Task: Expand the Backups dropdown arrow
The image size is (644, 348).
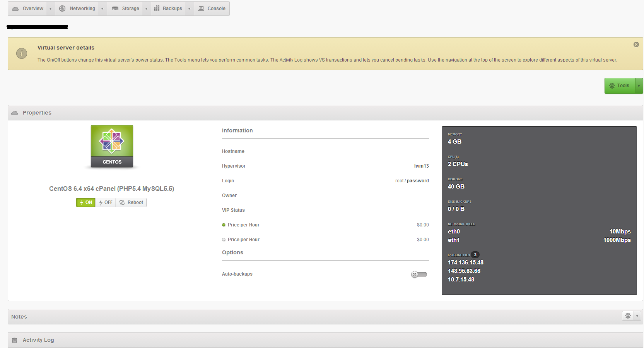Action: click(x=190, y=9)
